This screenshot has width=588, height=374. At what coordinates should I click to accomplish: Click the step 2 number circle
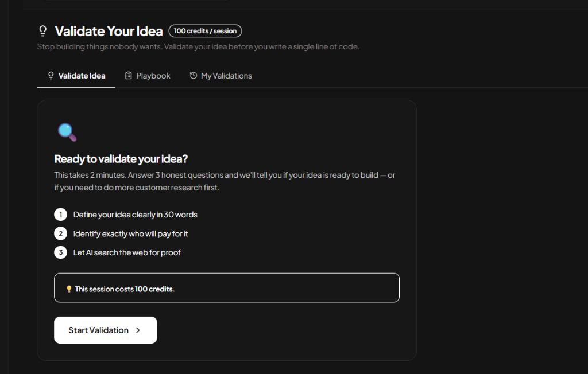(61, 233)
